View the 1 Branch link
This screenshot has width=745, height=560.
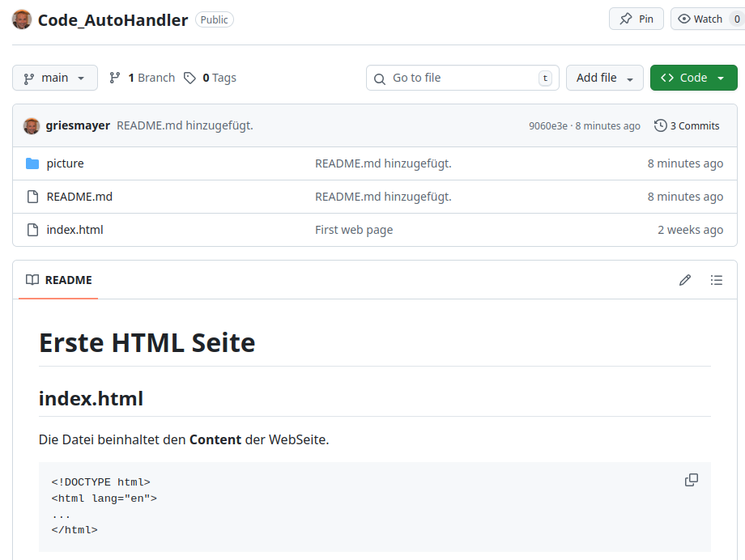click(x=143, y=78)
